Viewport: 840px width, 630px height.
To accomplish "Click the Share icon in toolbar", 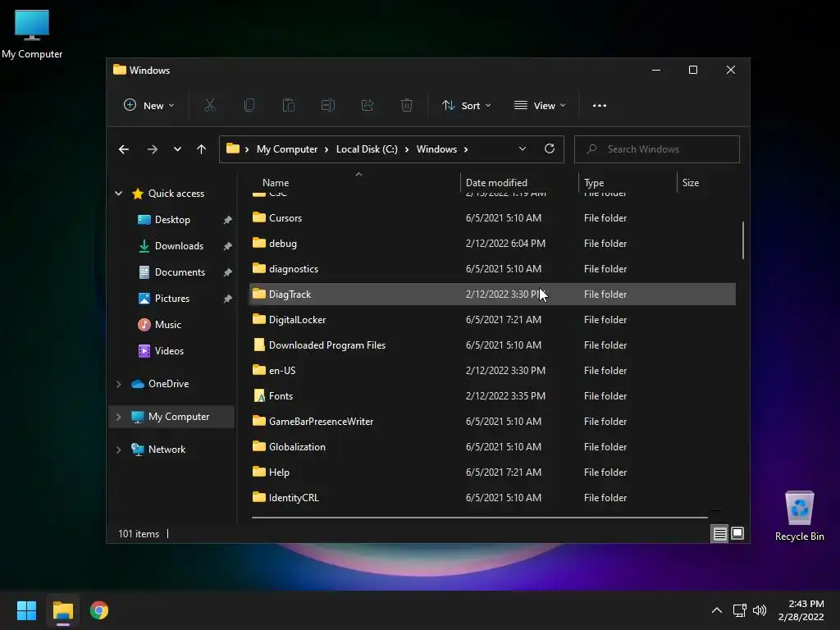I will click(x=367, y=106).
